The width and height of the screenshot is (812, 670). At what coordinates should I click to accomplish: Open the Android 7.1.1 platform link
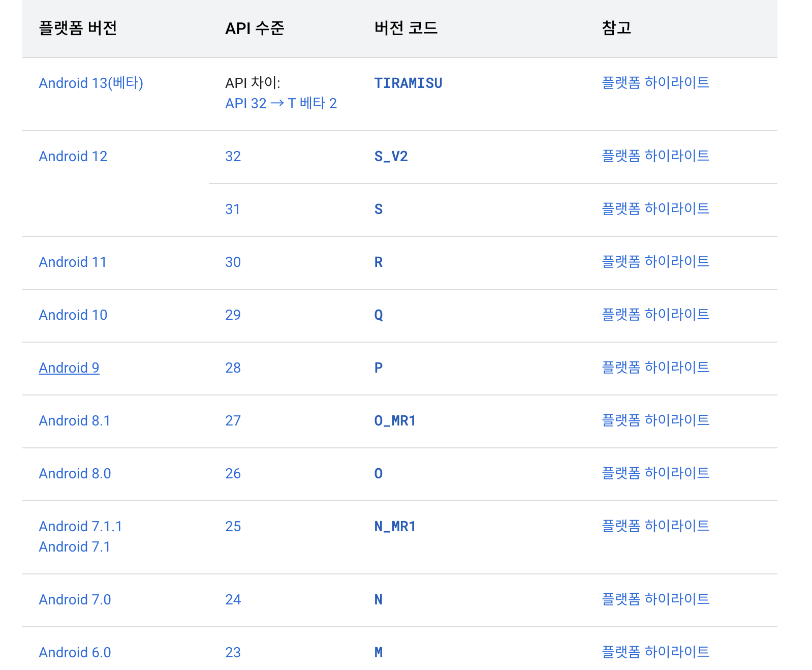(81, 526)
